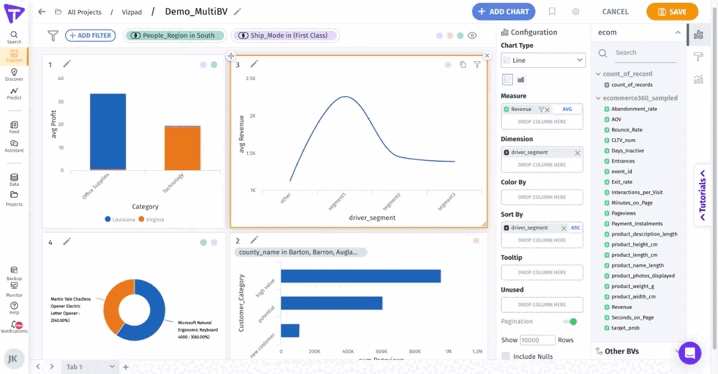The width and height of the screenshot is (718, 374).
Task: Check the Include Nulls checkbox
Action: [506, 356]
